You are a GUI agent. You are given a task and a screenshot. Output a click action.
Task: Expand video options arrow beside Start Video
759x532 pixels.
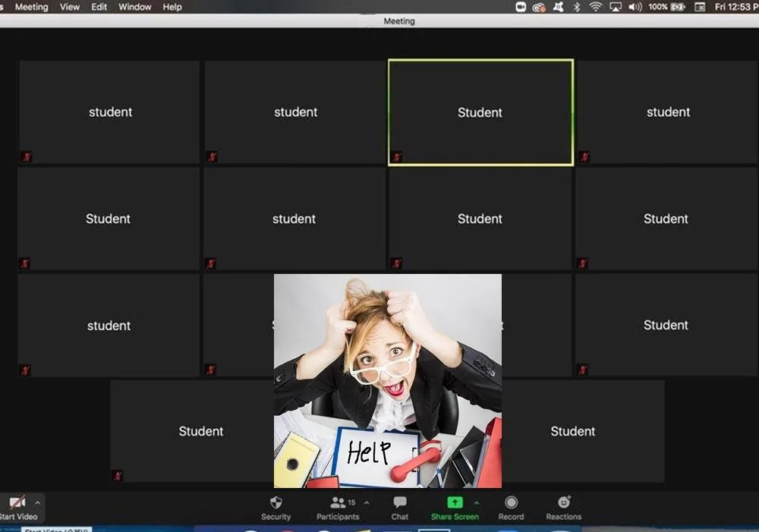[37, 502]
